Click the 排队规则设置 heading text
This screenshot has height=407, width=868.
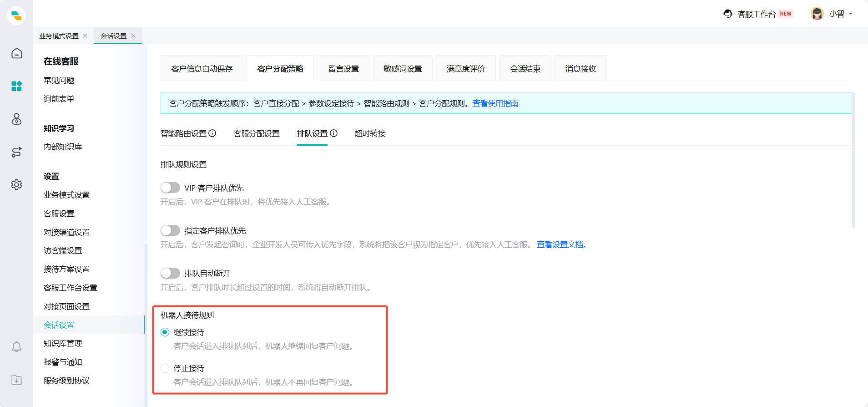pyautogui.click(x=183, y=164)
